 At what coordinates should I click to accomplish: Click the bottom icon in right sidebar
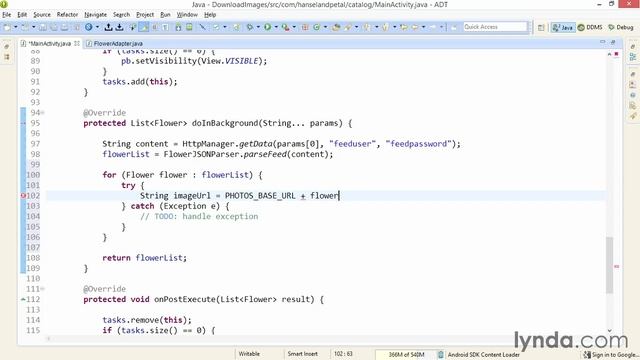tap(633, 116)
